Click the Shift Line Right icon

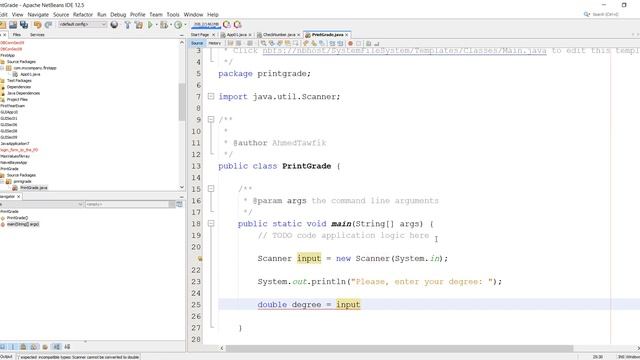click(340, 43)
